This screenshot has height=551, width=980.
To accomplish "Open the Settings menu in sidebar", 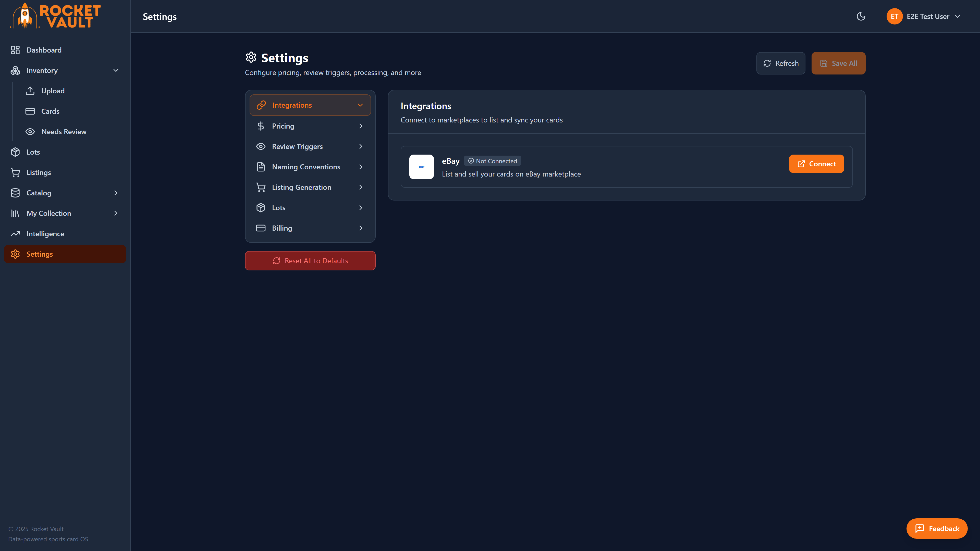I will pyautogui.click(x=40, y=254).
